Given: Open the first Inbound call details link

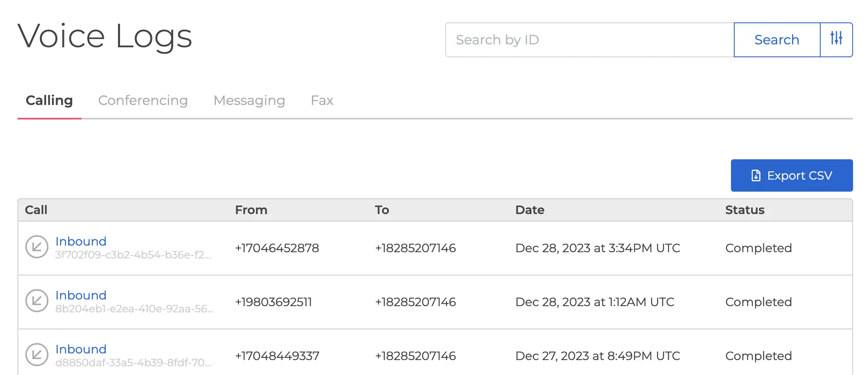Looking at the screenshot, I should (x=81, y=241).
